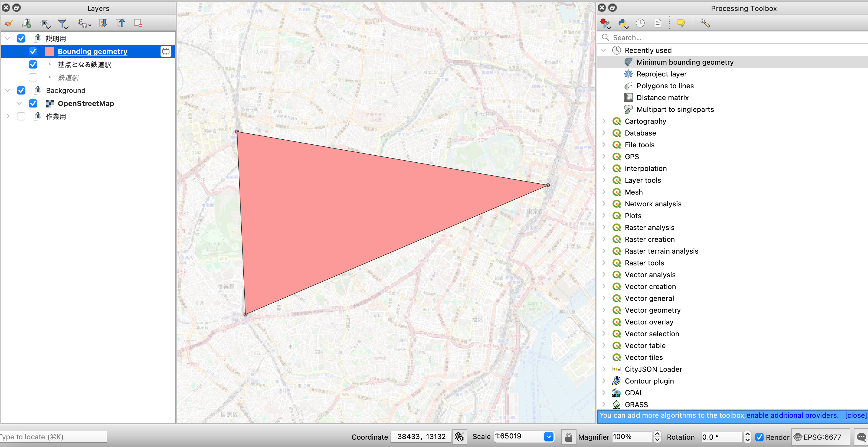Collapse the Recently used group

coord(603,50)
